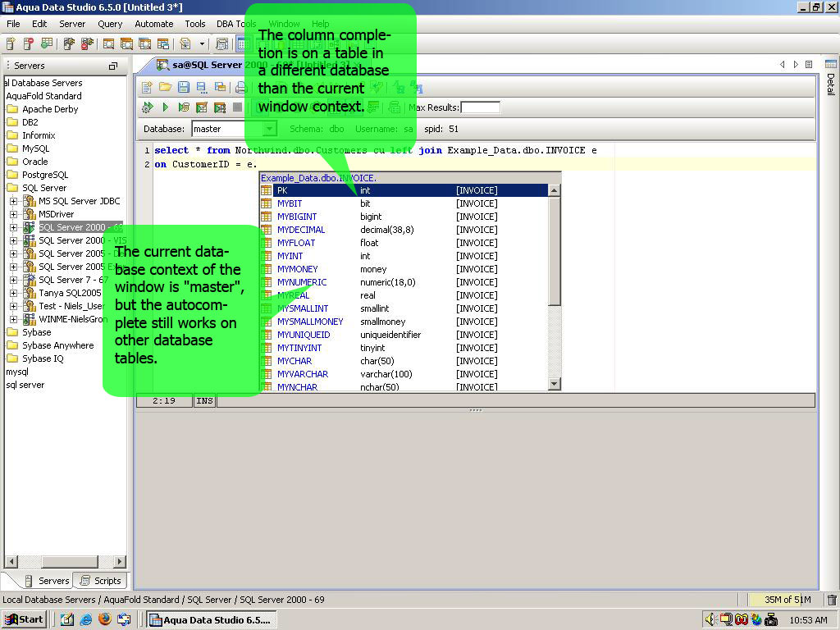Switch to the Scripts tab
Viewport: 840px width, 630px height.
coord(100,581)
